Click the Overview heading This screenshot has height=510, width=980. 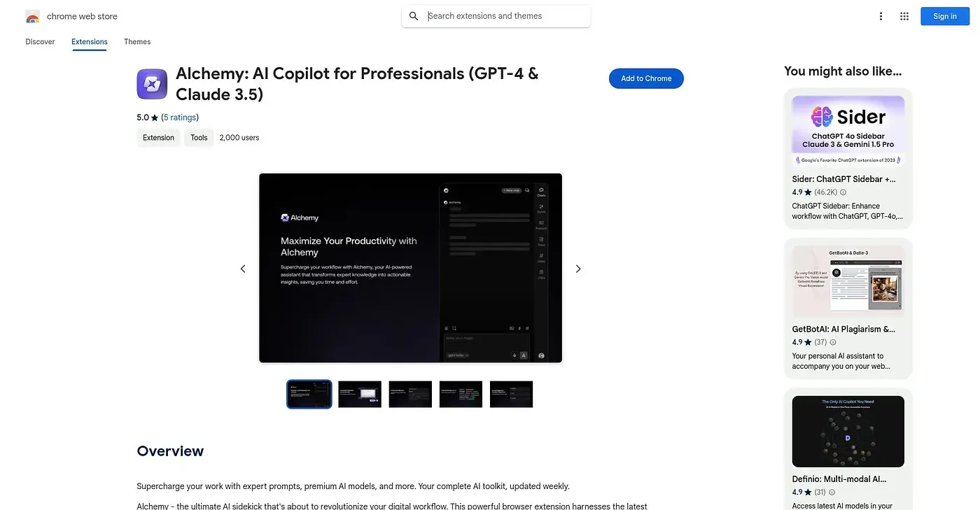(x=170, y=451)
